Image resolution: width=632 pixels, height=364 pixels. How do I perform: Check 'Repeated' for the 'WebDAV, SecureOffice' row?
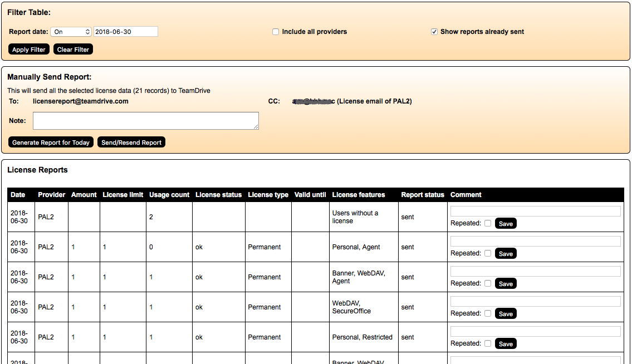pyautogui.click(x=488, y=313)
